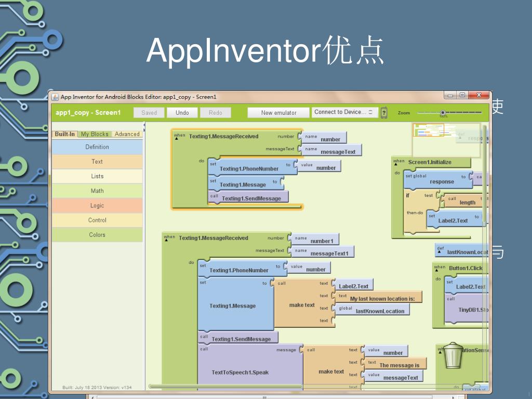Open the Definition blocks drawer
Image resolution: width=532 pixels, height=399 pixels.
[x=97, y=147]
